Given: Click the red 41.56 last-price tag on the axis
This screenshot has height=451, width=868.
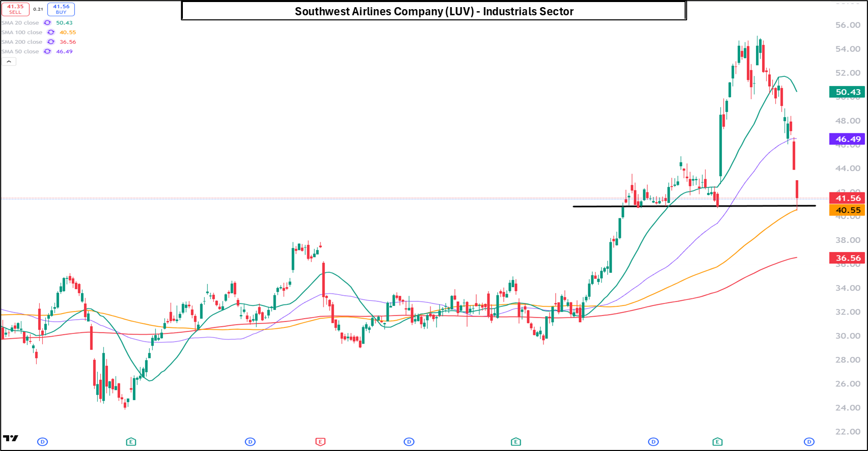Looking at the screenshot, I should click(847, 199).
